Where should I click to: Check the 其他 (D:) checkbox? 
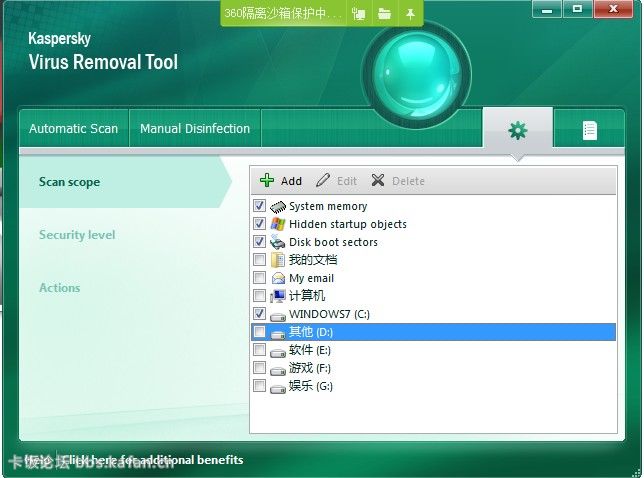pyautogui.click(x=259, y=331)
